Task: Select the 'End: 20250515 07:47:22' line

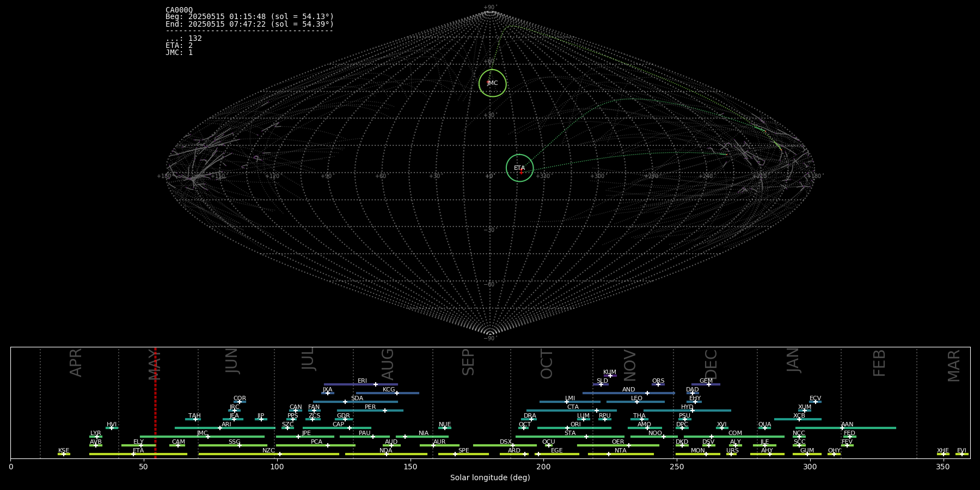Action: click(250, 24)
